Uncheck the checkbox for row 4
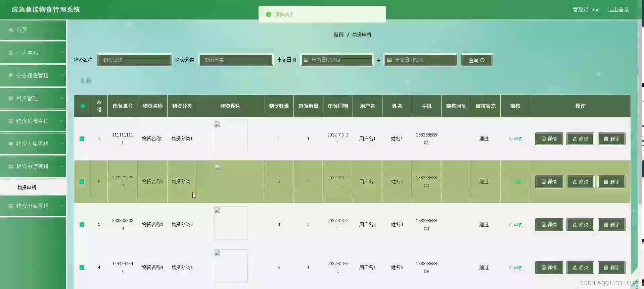The image size is (644, 289). click(x=82, y=268)
